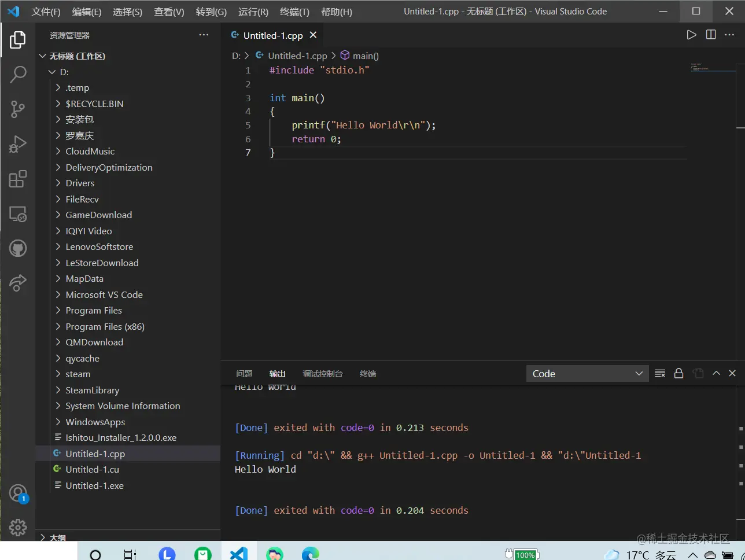Screen dimensions: 745x560
Task: Open Untitled-1.cu file in explorer
Action: pos(128,469)
